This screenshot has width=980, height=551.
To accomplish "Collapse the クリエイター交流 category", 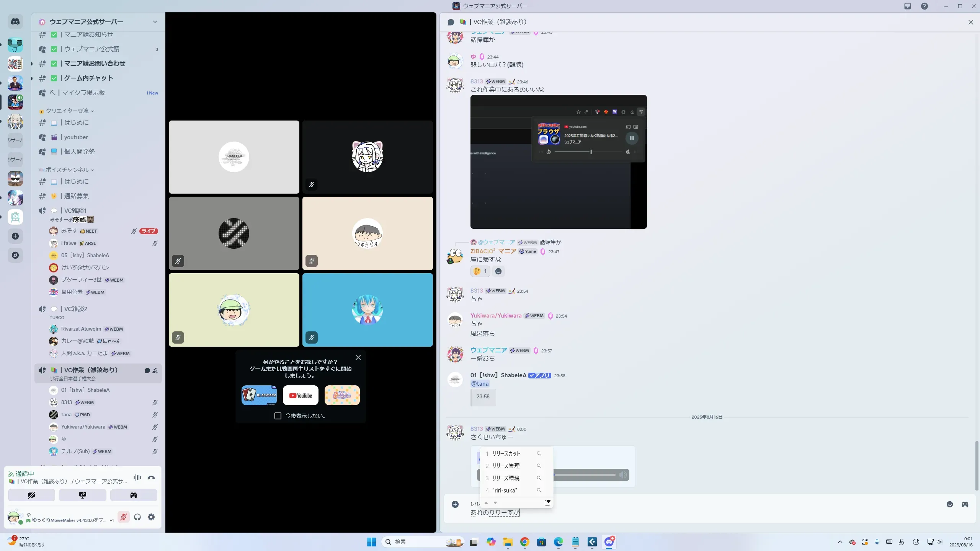I will (x=67, y=111).
